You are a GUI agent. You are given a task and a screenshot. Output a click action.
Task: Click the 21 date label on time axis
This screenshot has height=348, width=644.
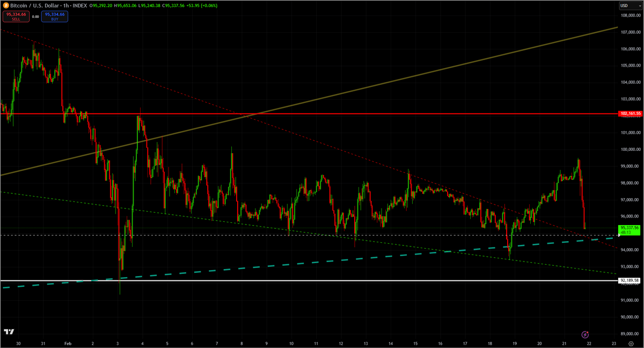click(x=564, y=343)
